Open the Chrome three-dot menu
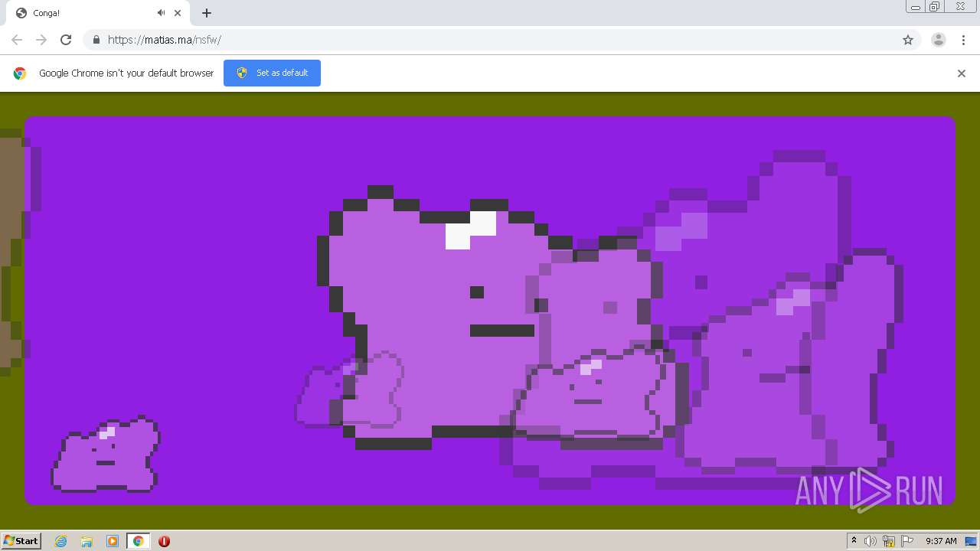 pos(963,40)
